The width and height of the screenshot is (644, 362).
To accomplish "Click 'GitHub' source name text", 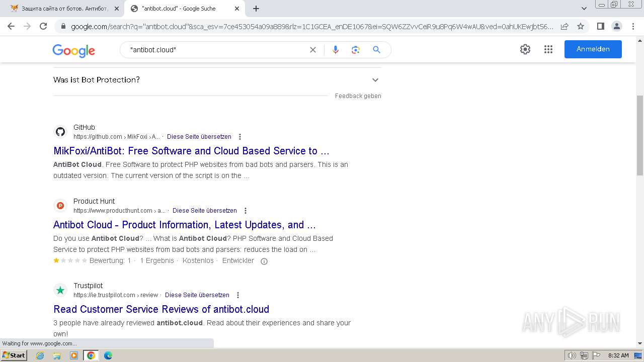I will [x=84, y=128].
